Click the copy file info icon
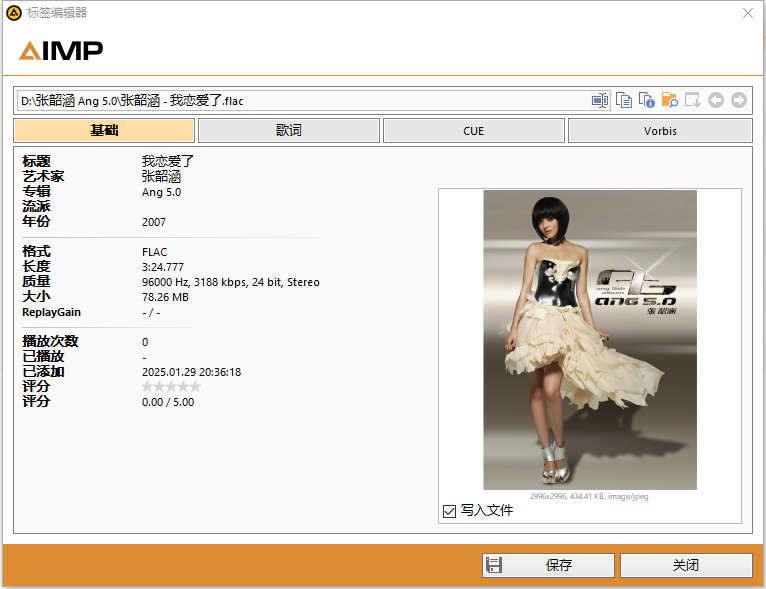The height and width of the screenshot is (589, 766). 646,100
